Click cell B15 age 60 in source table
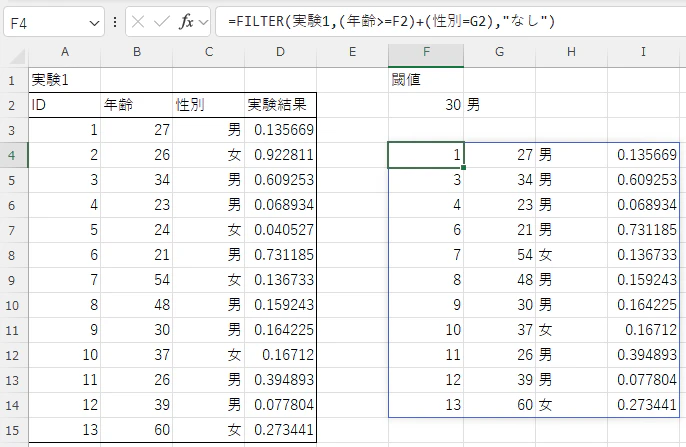 pos(137,430)
